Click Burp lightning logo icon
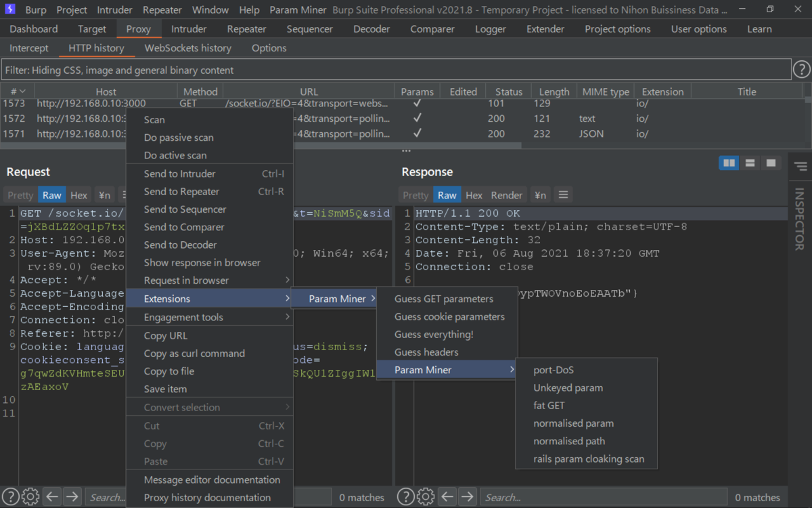This screenshot has width=812, height=508. pyautogui.click(x=10, y=10)
